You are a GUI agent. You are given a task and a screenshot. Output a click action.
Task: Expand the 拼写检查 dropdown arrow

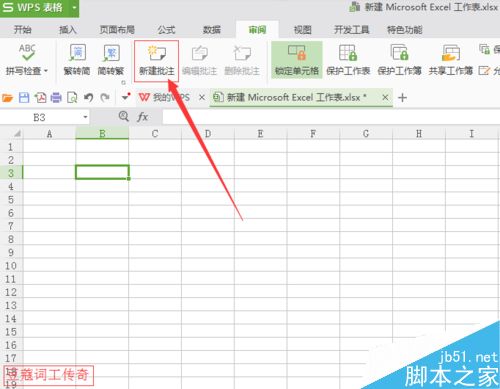tap(46, 71)
